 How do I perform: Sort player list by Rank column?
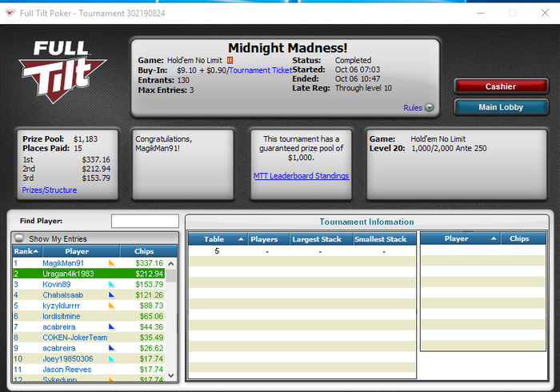27,251
